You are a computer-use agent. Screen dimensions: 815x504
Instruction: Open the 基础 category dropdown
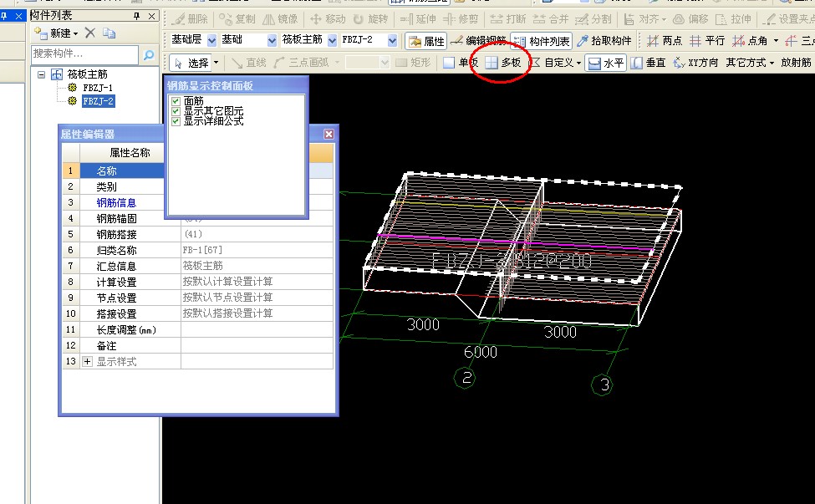[272, 40]
